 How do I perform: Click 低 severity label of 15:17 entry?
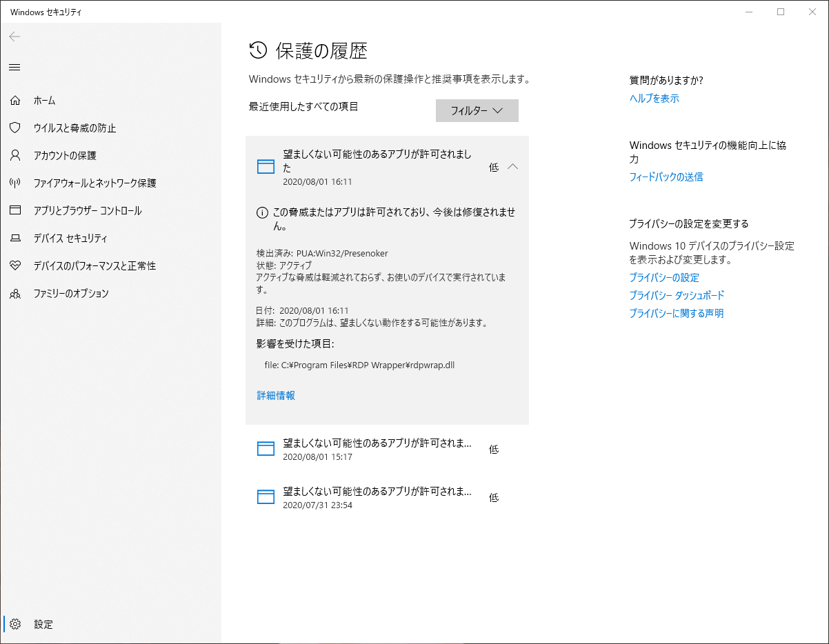494,449
